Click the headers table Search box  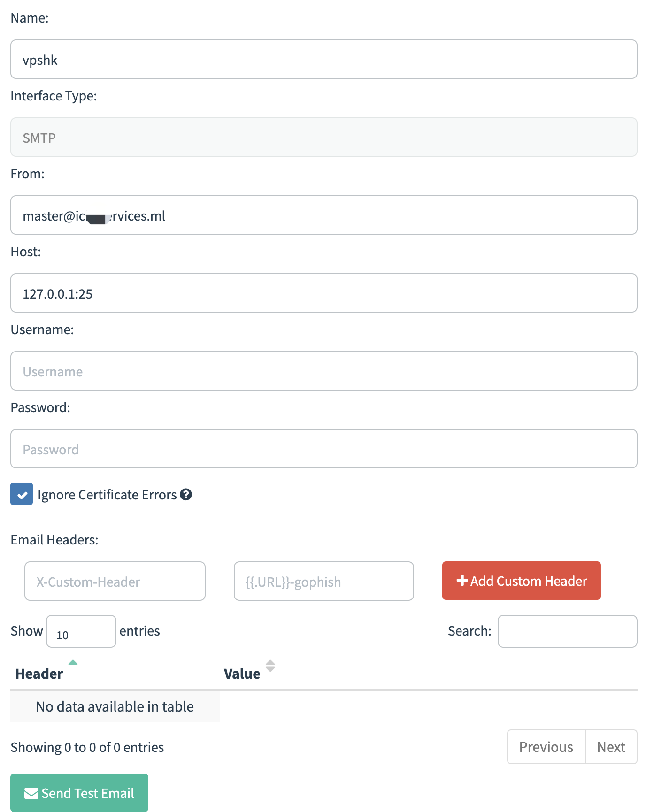coord(568,631)
